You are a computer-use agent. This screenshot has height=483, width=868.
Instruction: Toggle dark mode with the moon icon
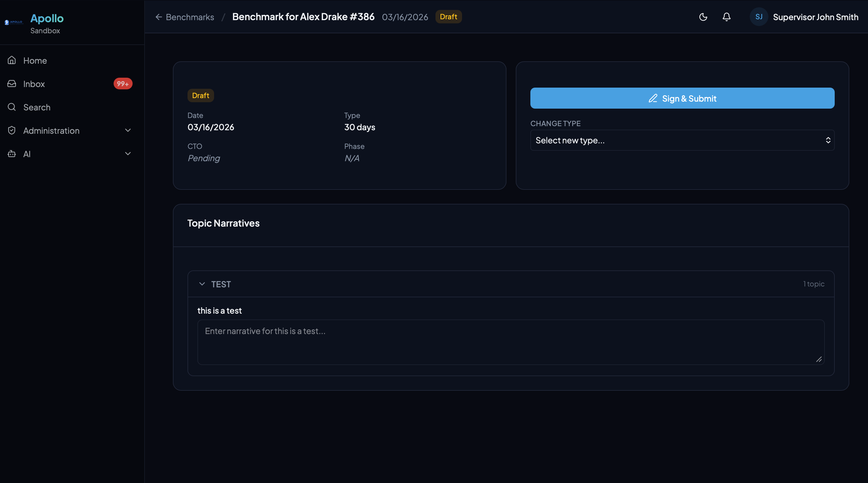pos(703,17)
